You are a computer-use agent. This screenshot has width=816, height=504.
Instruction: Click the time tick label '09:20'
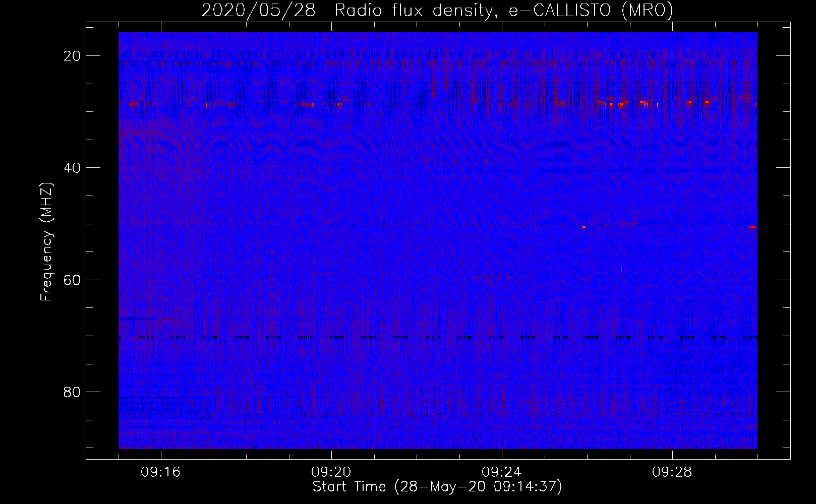[x=331, y=472]
